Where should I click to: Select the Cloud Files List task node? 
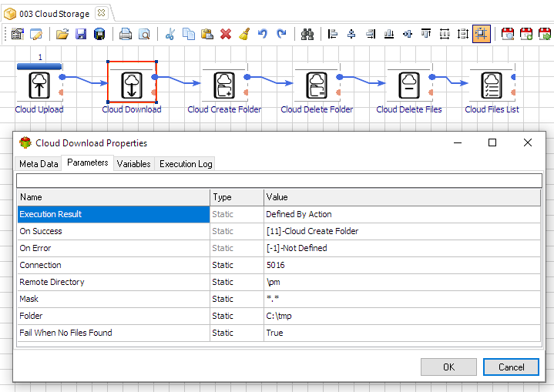tap(492, 85)
